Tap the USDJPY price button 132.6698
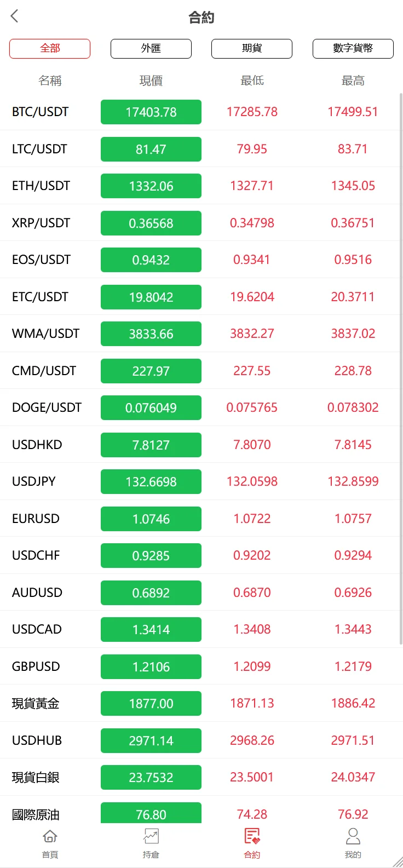This screenshot has height=868, width=403. [x=151, y=482]
